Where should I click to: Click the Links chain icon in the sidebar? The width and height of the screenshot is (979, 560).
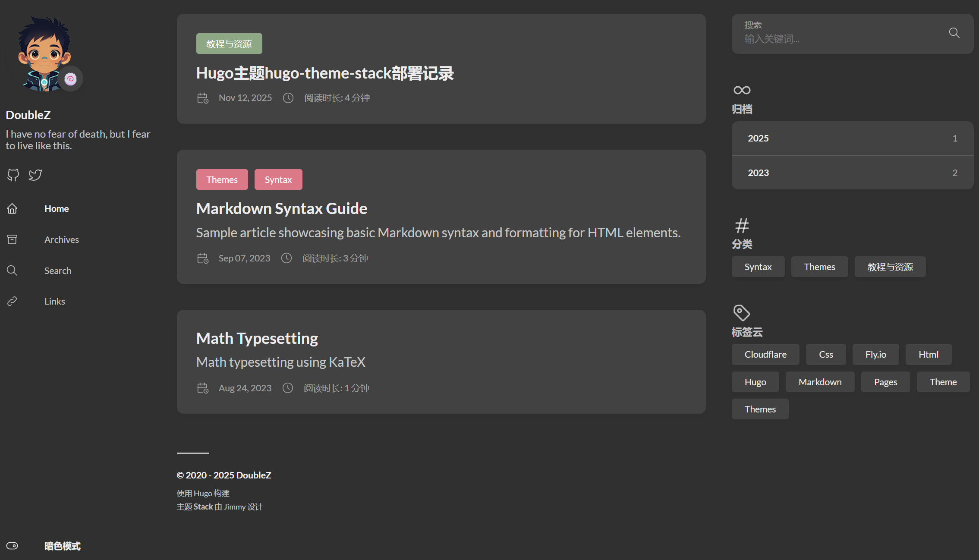click(x=12, y=301)
